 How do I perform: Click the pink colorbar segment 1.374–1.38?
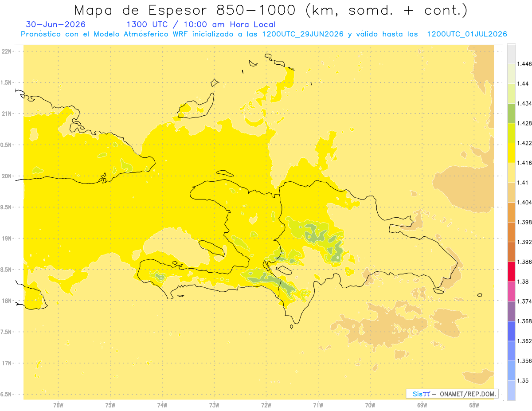[511, 291]
